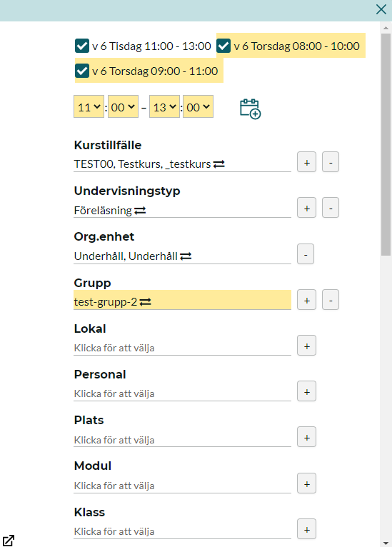This screenshot has height=547, width=392.
Task: Open the external popout icon at bottom left
Action: pos(9,540)
